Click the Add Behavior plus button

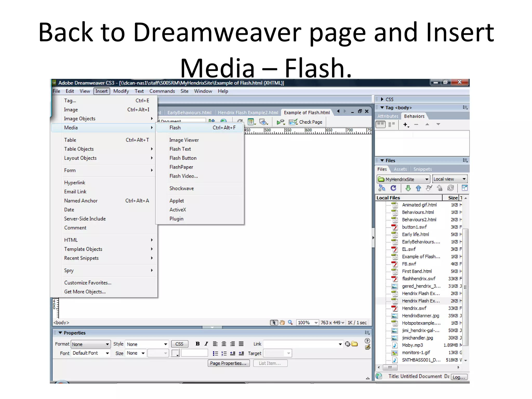tap(406, 125)
